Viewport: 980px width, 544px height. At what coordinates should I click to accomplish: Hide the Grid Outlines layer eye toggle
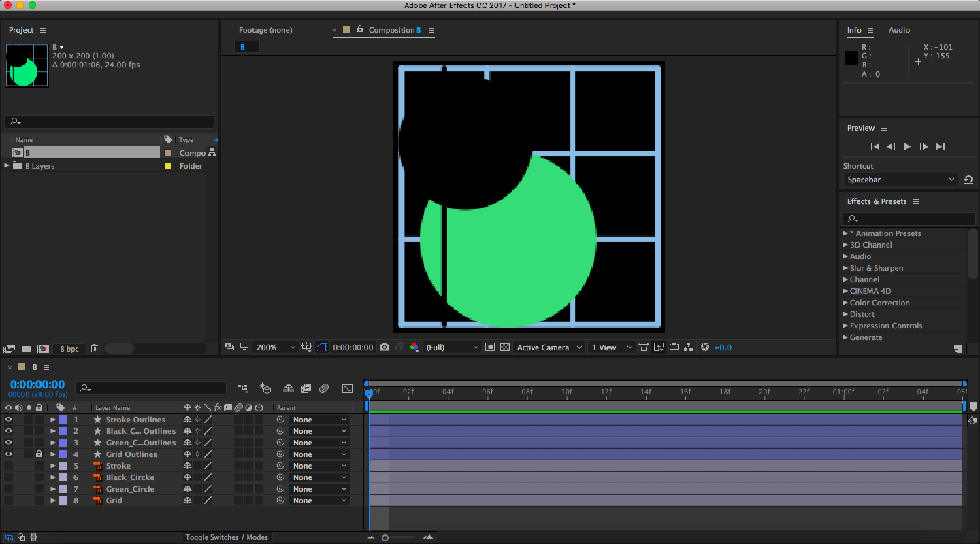click(9, 454)
